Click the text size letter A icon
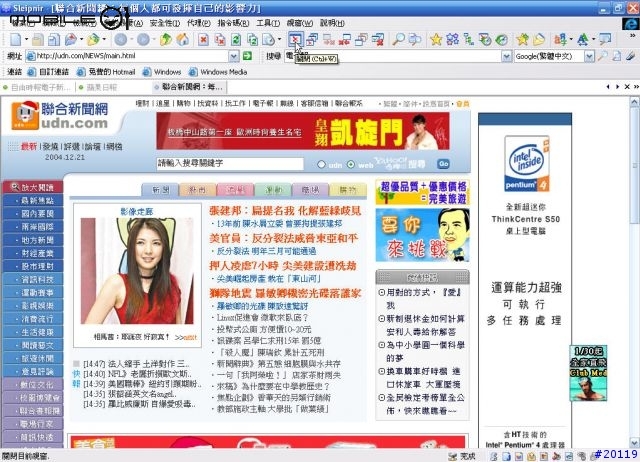Viewport: 640px width, 462px height. 583,40
